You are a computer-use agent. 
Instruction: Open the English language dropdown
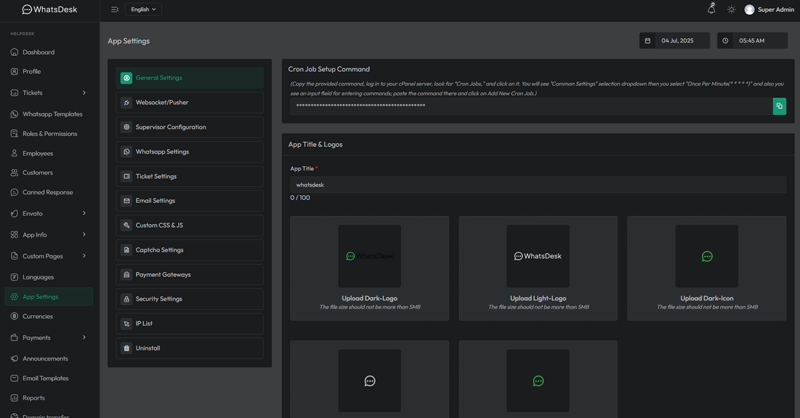143,10
